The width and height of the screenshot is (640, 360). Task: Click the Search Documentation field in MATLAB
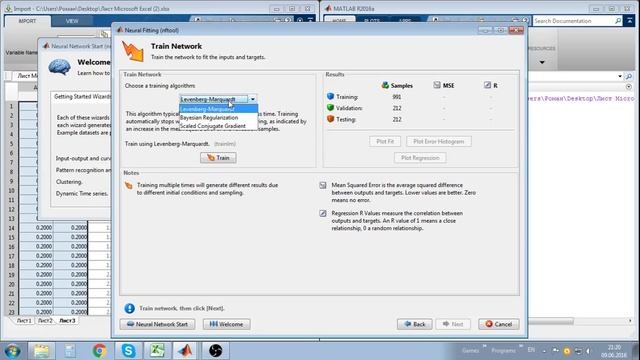coord(573,21)
